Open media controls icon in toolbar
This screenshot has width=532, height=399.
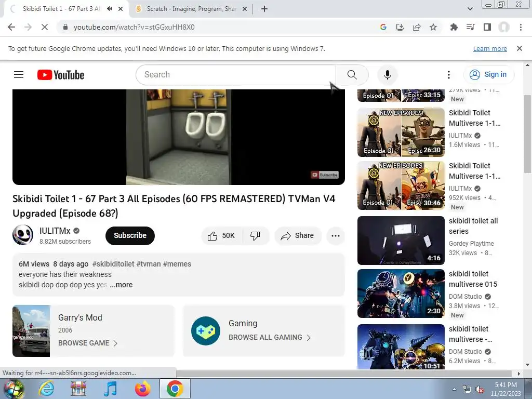470,27
